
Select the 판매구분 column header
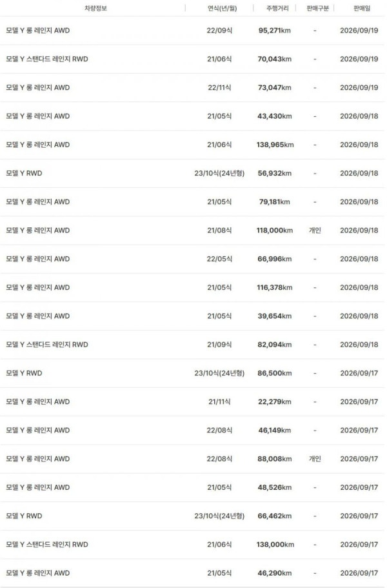tap(317, 8)
